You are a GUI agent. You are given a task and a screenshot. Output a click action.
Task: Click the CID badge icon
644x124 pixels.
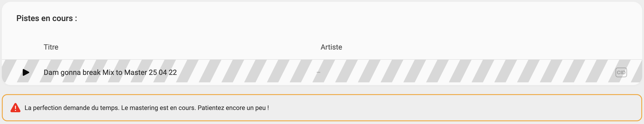tap(621, 72)
